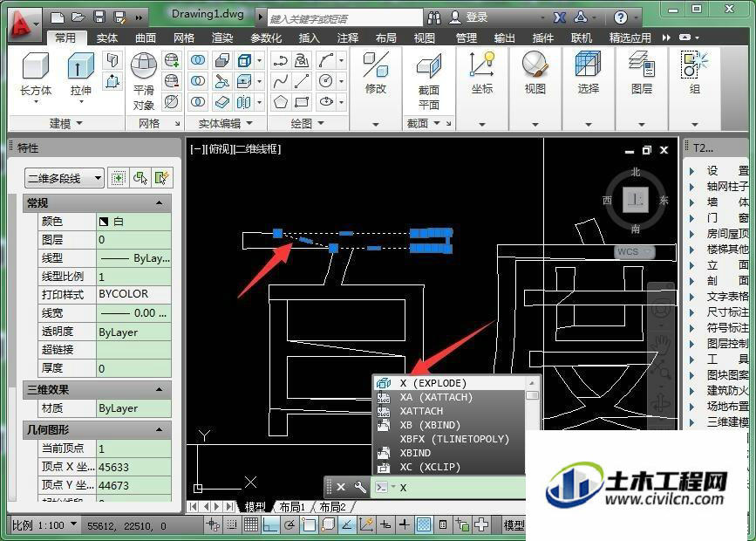Toggle ortho mode in status bar
The image size is (756, 541).
pos(270,524)
